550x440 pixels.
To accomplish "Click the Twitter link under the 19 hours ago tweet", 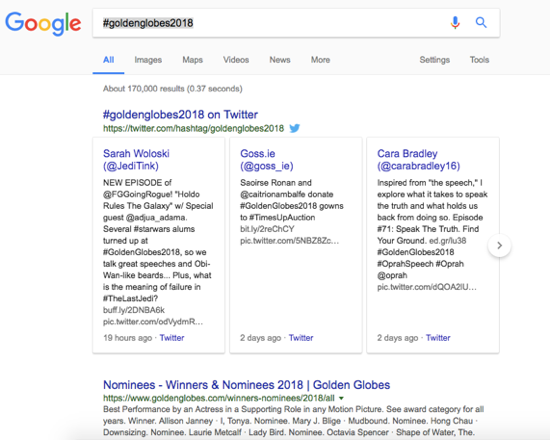I will coord(172,338).
